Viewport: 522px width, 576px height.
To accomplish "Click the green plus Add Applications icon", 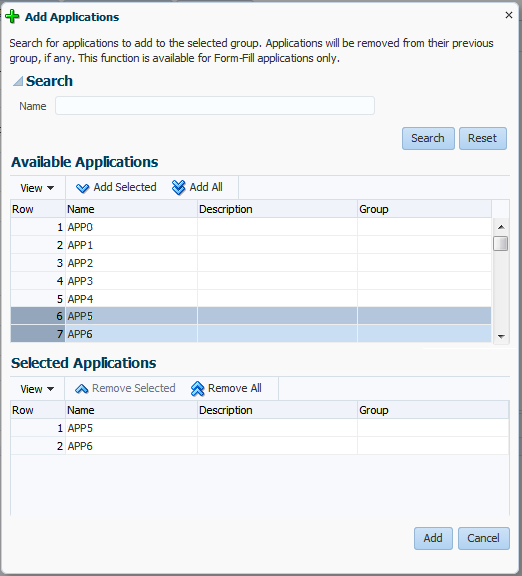I will click(12, 17).
